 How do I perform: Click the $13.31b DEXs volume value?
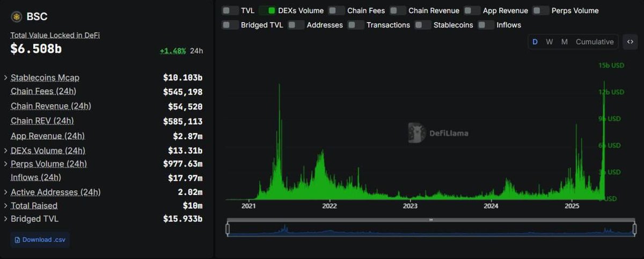point(185,150)
